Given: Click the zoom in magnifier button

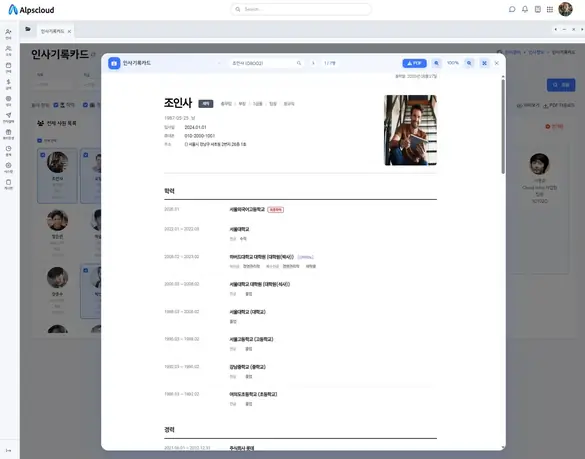Looking at the screenshot, I should pos(469,63).
